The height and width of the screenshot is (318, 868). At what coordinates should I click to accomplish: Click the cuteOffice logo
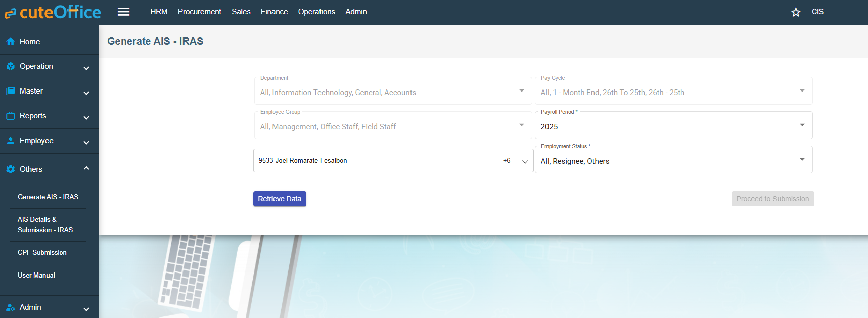(53, 12)
